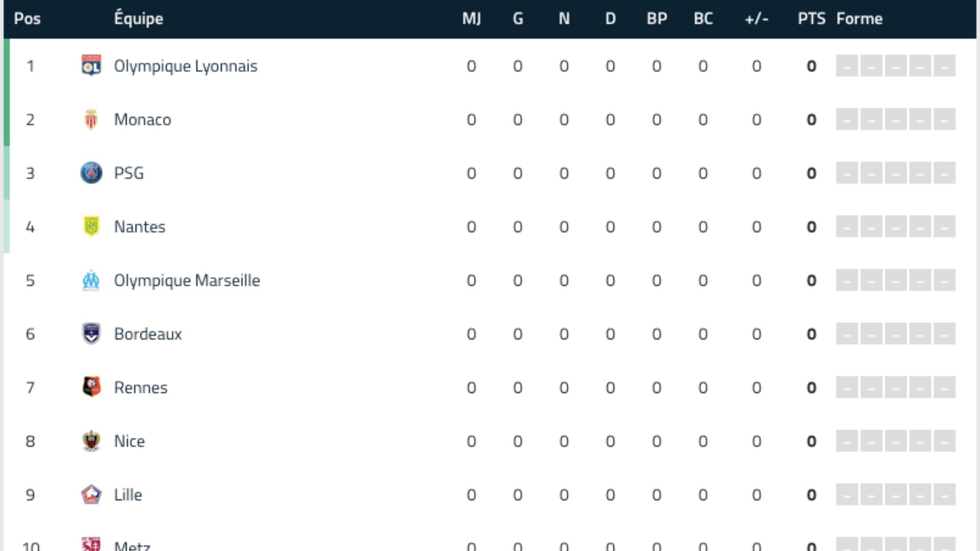Viewport: 980px width, 551px height.
Task: Click the Bordeaux club crest
Action: (x=91, y=334)
